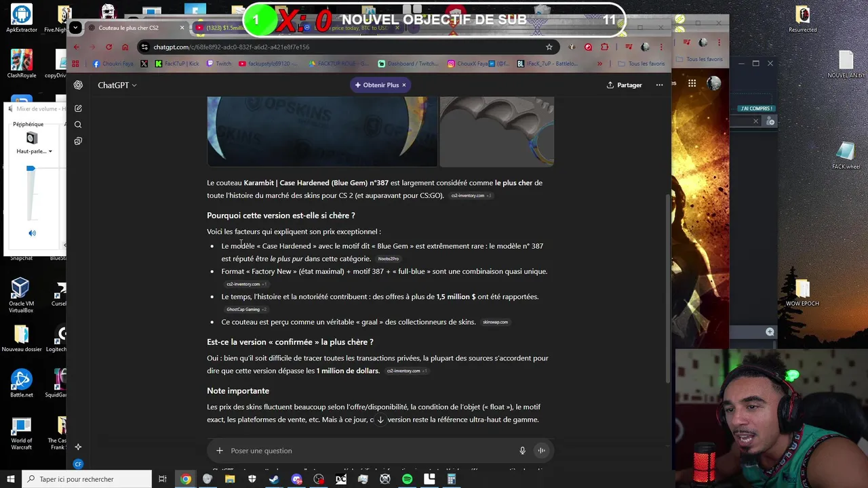Start a new chat in ChatGPT sidebar
Screen dimensions: 868x488
point(78,108)
